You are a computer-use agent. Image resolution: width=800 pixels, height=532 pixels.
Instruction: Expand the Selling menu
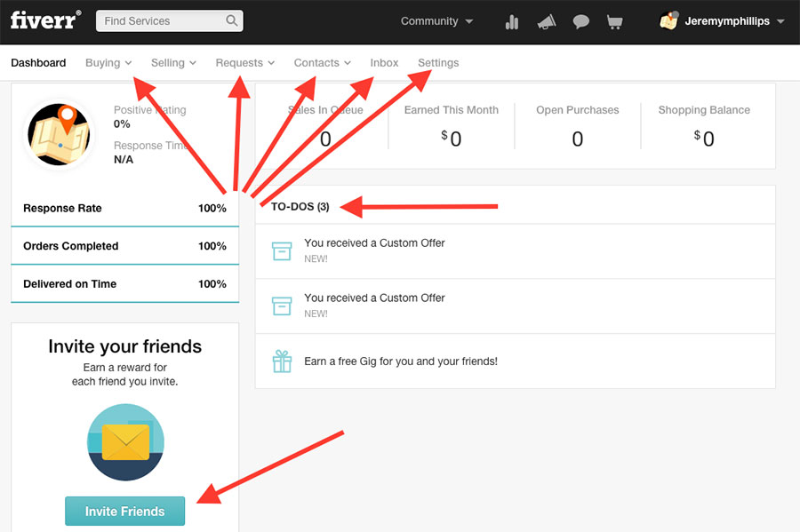click(x=173, y=63)
